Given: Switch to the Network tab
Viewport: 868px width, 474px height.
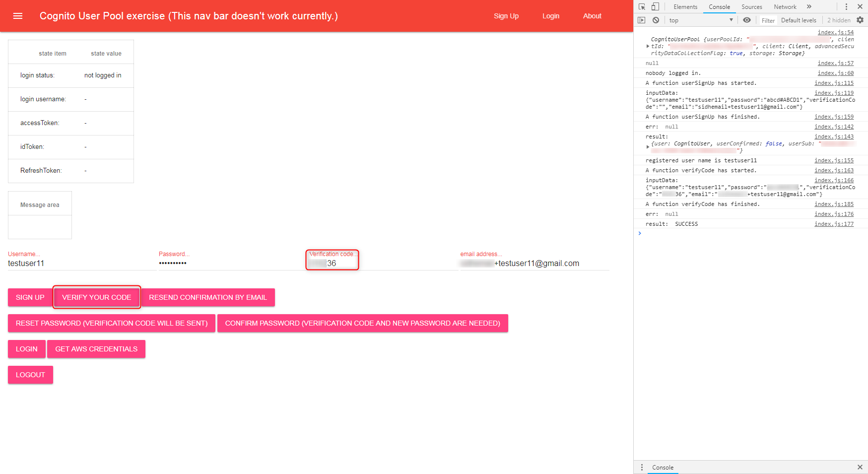Looking at the screenshot, I should (785, 6).
